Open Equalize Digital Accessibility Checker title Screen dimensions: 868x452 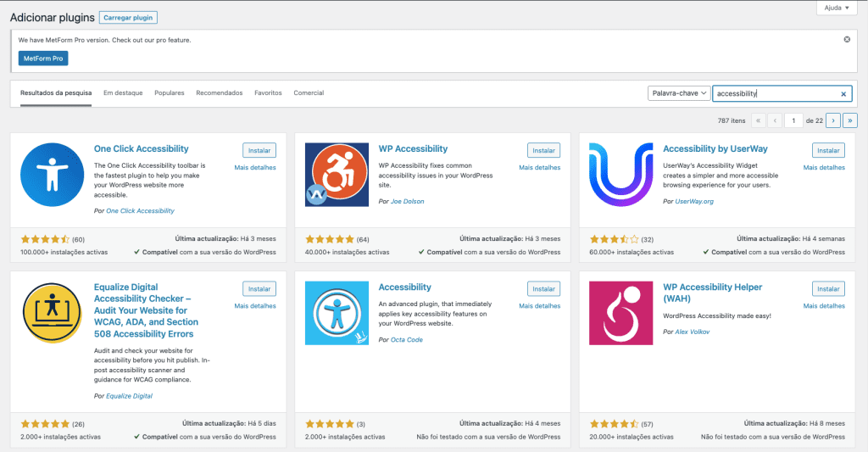point(146,310)
